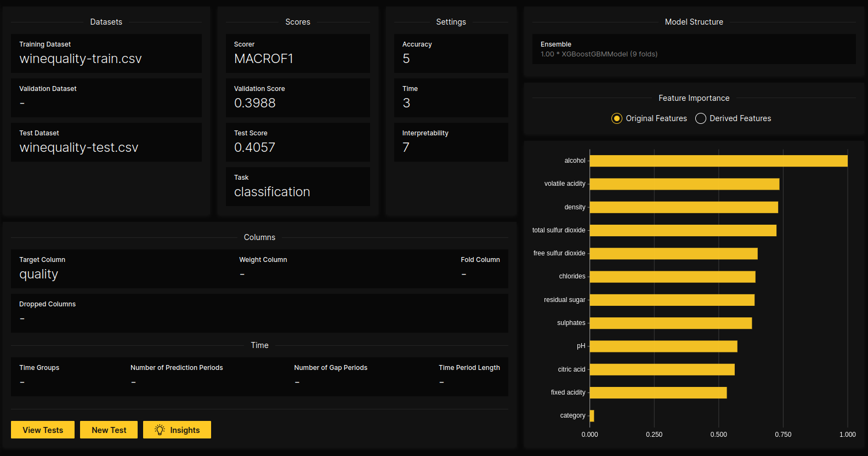Screen dimensions: 868x456
Task: Select the fixed acidity importance bar
Action: point(658,393)
